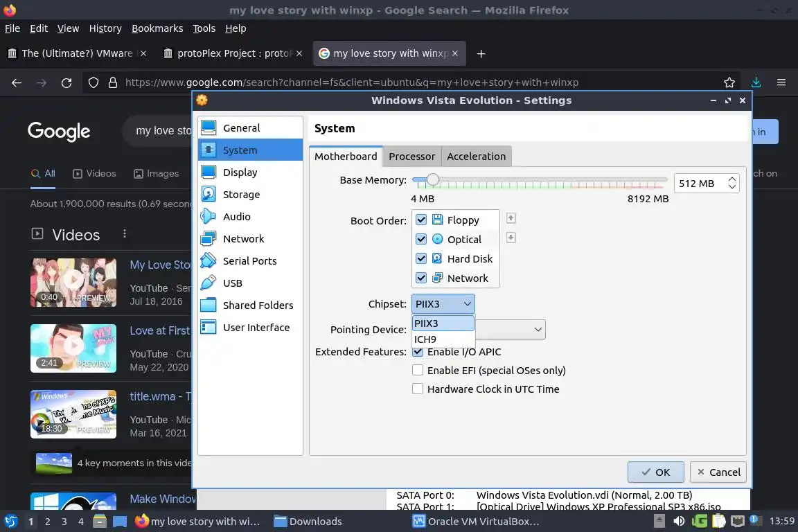798x532 pixels.
Task: Open Firefox History menu
Action: tap(105, 28)
